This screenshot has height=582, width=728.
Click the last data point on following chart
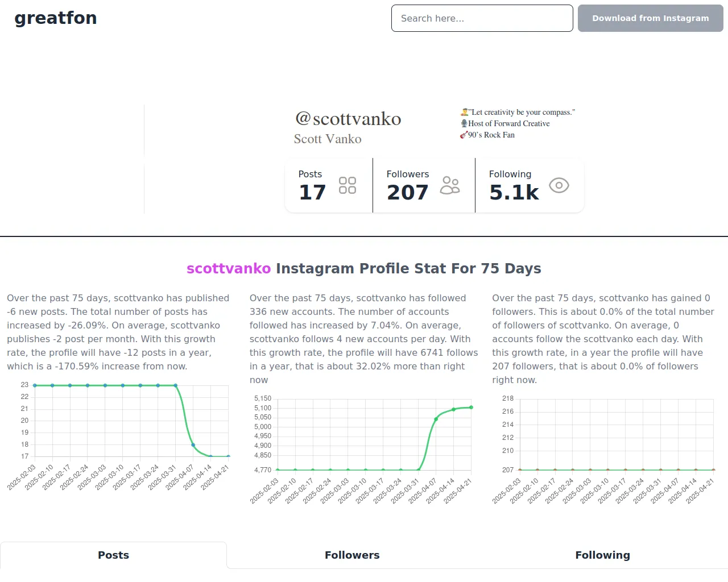(471, 407)
